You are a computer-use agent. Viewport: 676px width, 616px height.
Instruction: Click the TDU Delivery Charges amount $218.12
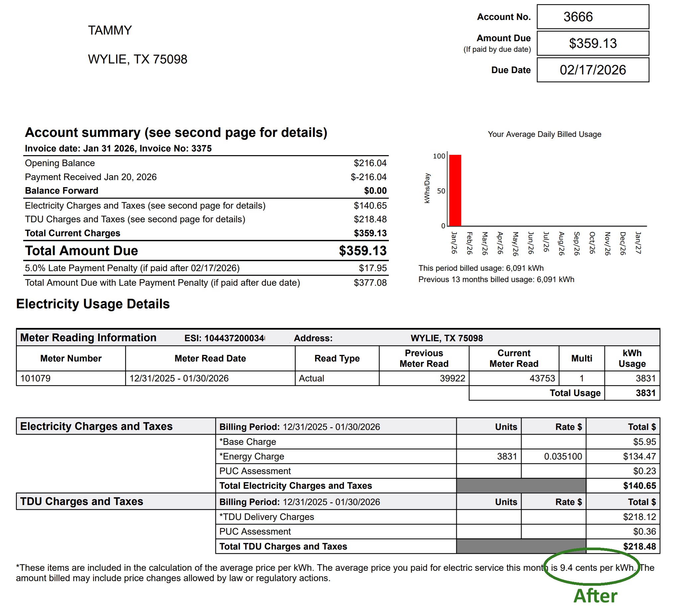(x=639, y=517)
